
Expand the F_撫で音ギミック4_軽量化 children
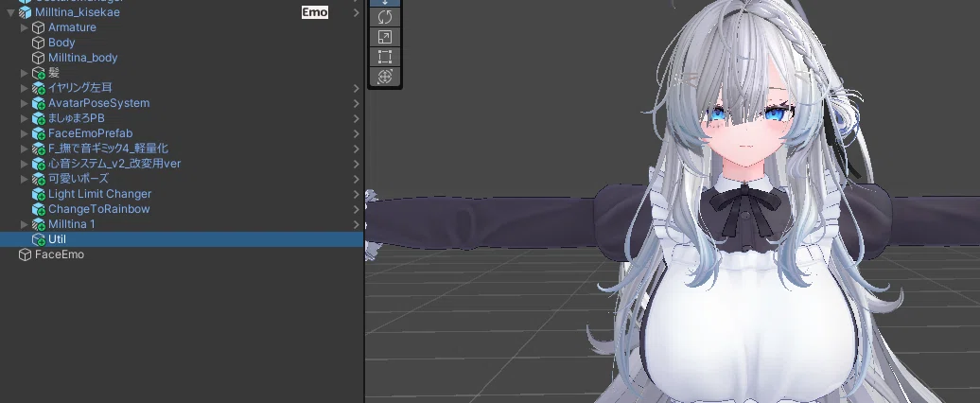25,149
